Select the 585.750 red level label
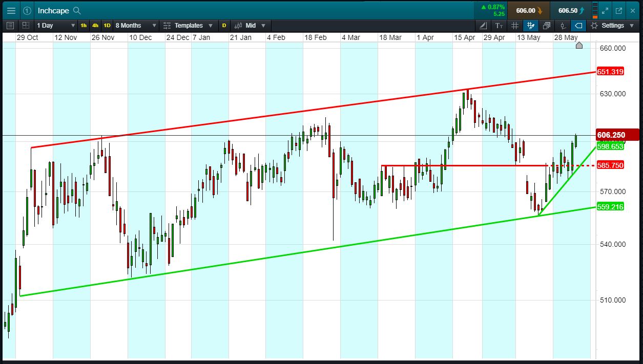Image resolution: width=643 pixels, height=364 pixels. click(x=611, y=165)
